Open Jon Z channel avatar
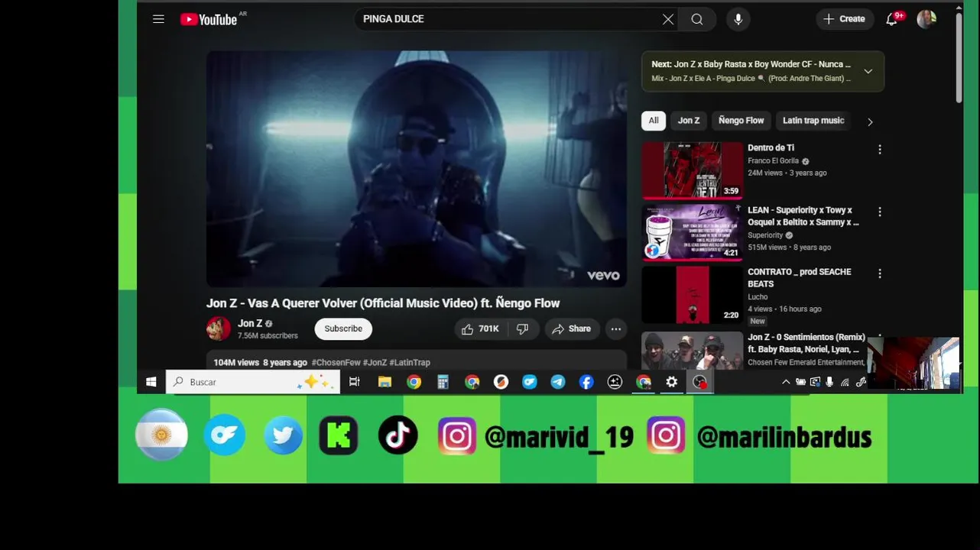 [x=219, y=328]
